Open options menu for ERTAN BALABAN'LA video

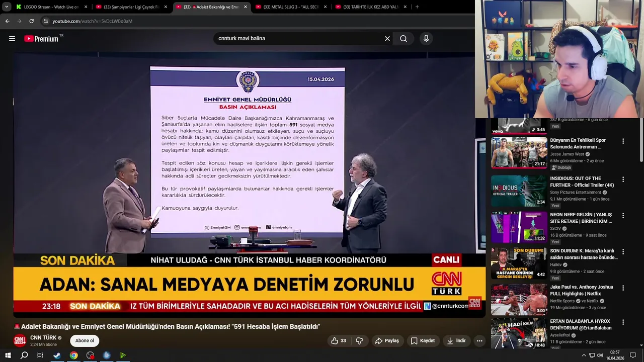pyautogui.click(x=623, y=322)
